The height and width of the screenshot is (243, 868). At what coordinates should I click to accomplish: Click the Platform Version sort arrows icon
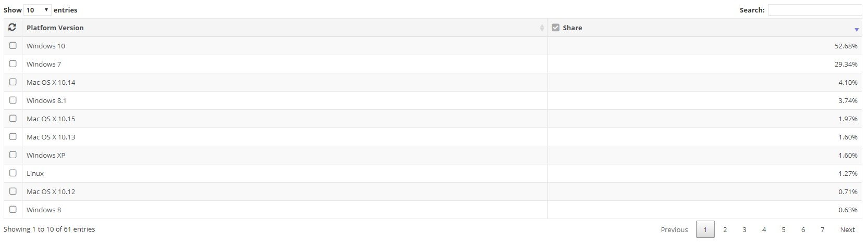coord(542,28)
